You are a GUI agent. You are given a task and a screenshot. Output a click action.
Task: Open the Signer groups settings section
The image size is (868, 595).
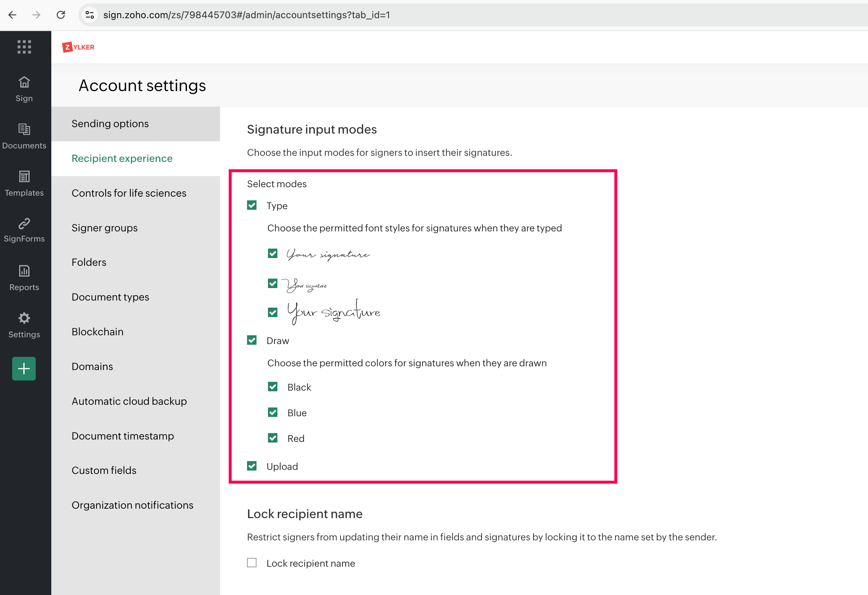point(105,228)
